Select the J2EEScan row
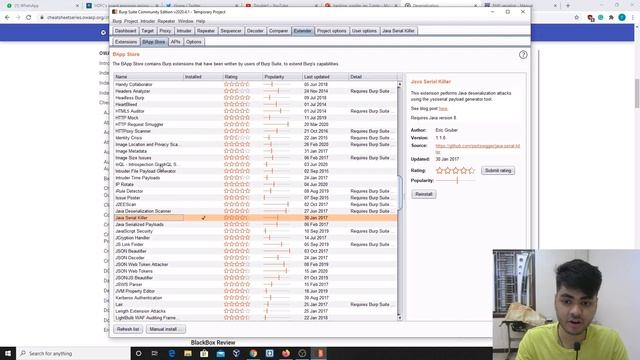Image resolution: width=640 pixels, height=360 pixels. click(255, 204)
